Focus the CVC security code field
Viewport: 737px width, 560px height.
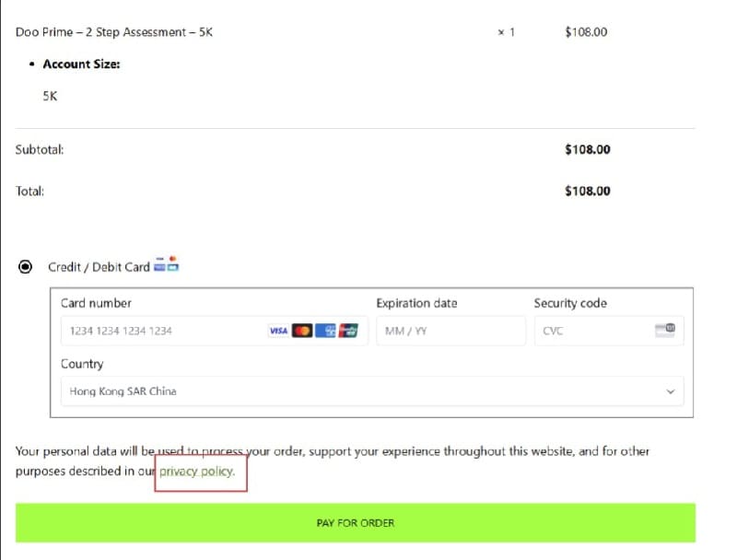[x=609, y=331]
